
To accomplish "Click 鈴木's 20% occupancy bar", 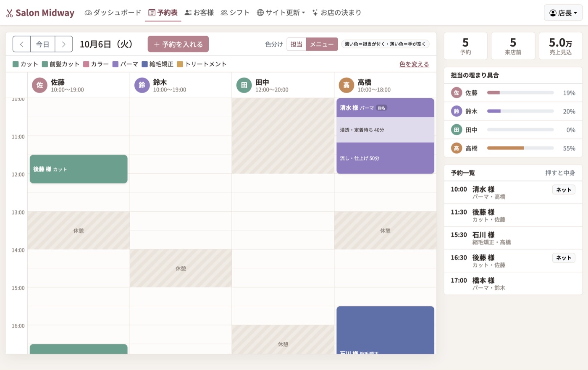I will point(520,111).
